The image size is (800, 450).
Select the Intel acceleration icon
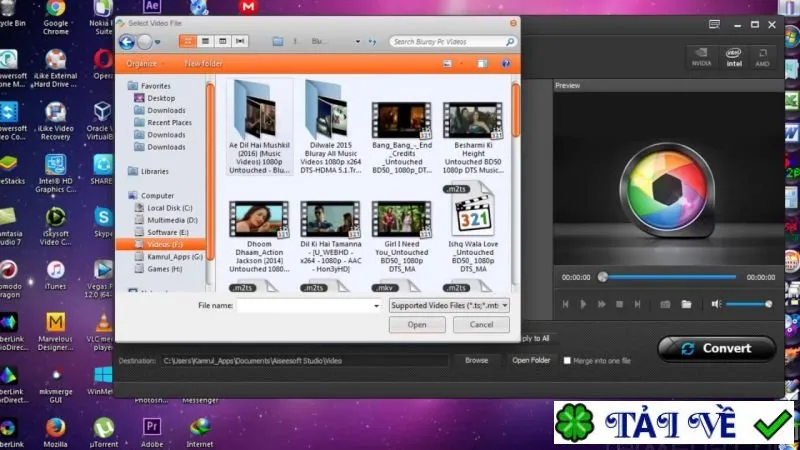[734, 57]
